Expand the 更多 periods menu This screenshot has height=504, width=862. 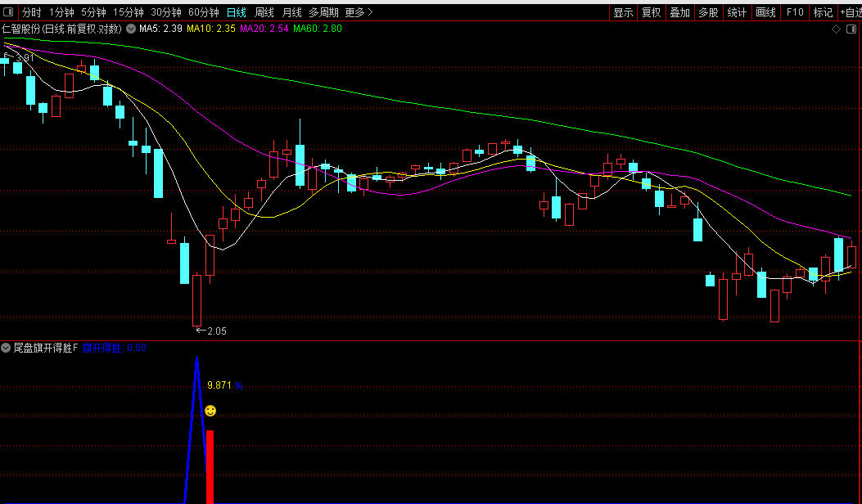click(x=359, y=12)
